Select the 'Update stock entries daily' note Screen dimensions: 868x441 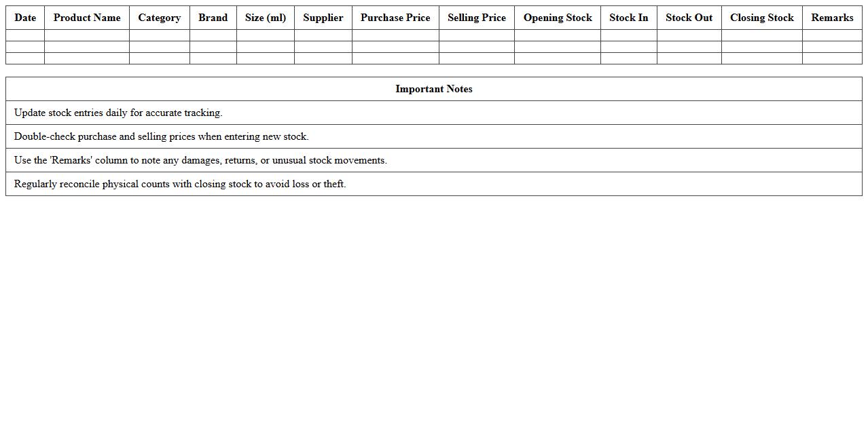118,113
